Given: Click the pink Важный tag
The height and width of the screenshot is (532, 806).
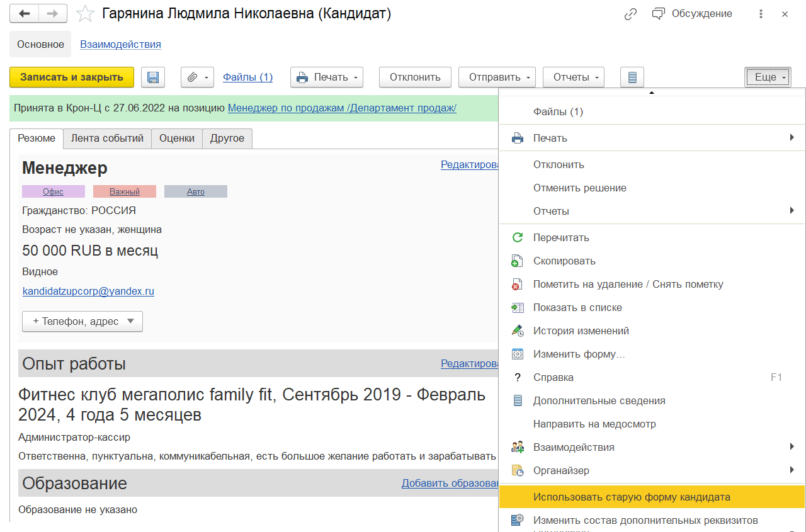Looking at the screenshot, I should (x=125, y=192).
